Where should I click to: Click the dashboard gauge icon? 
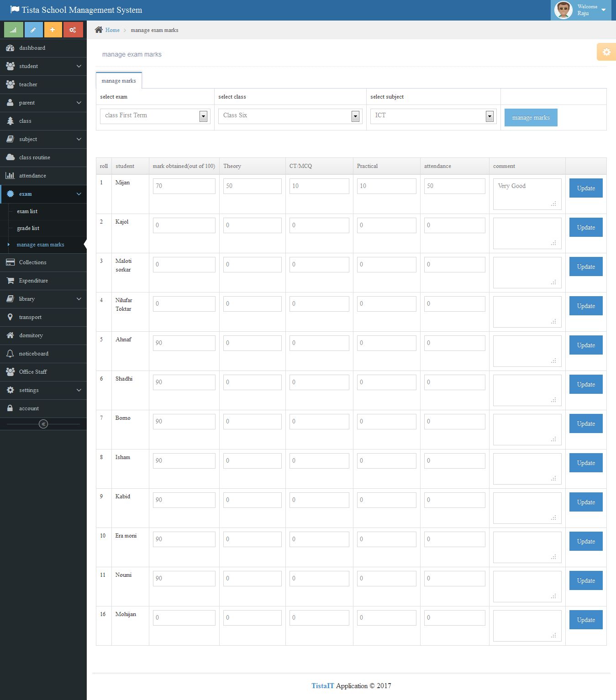coord(10,48)
